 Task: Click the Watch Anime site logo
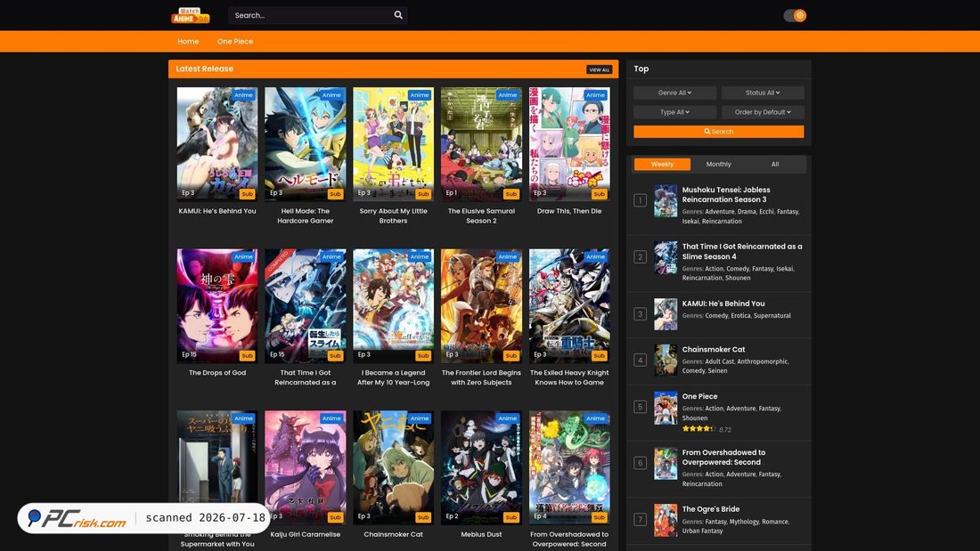tap(190, 16)
